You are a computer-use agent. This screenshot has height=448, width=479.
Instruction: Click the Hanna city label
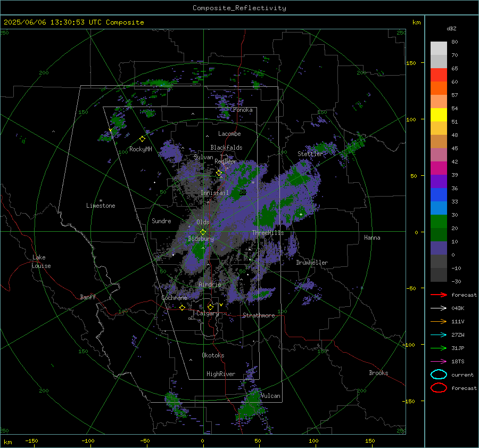[x=372, y=238]
